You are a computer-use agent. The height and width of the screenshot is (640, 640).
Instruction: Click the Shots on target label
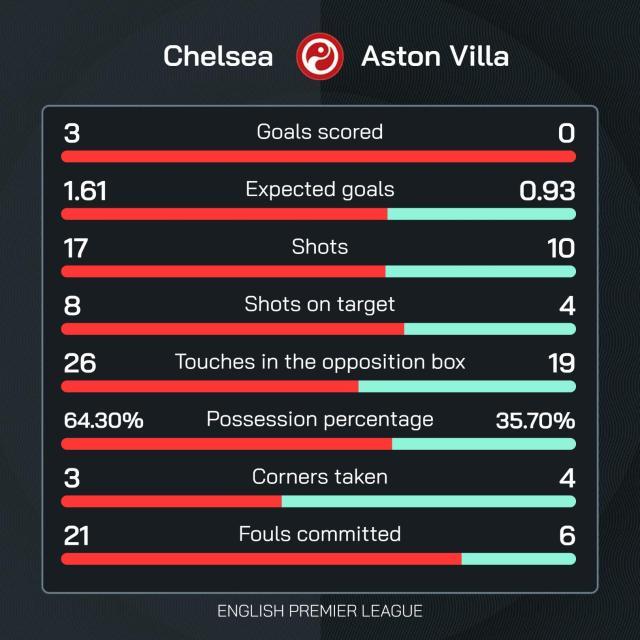pyautogui.click(x=319, y=304)
